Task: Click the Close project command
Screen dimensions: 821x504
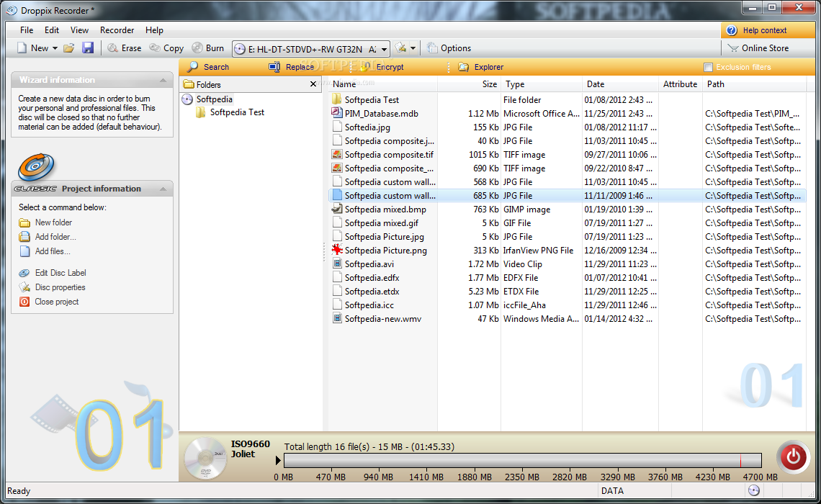Action: (49, 302)
